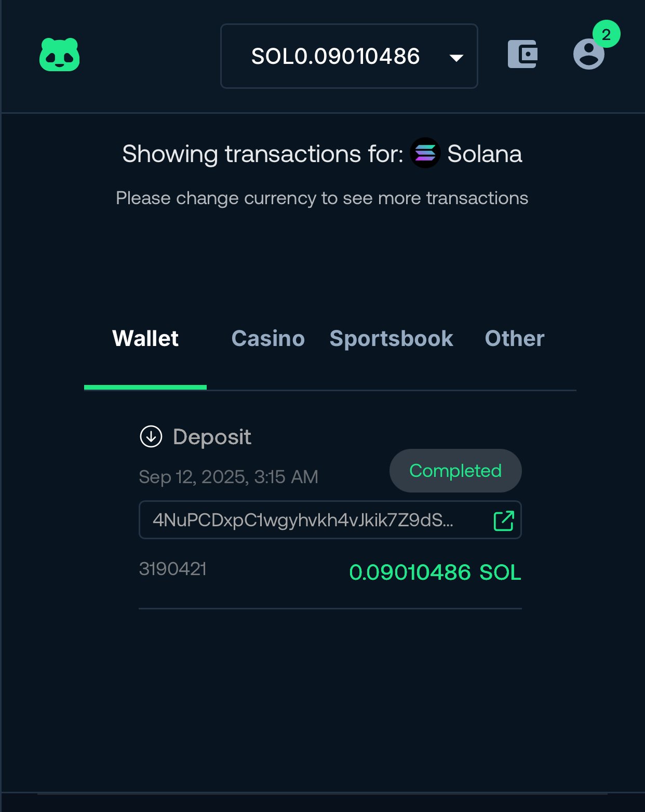
Task: Click the Deposit transaction label
Action: click(212, 437)
